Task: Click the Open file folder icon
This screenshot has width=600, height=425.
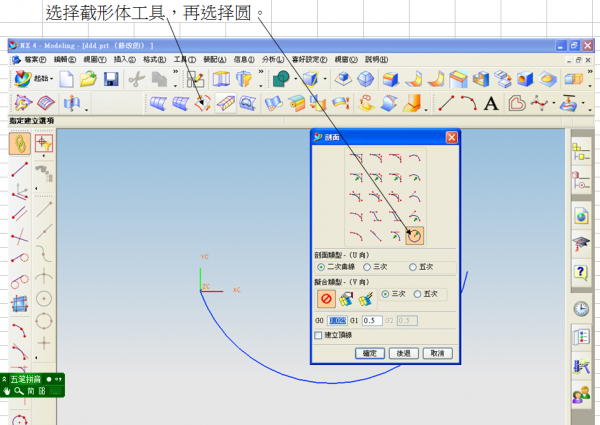Action: coord(88,79)
